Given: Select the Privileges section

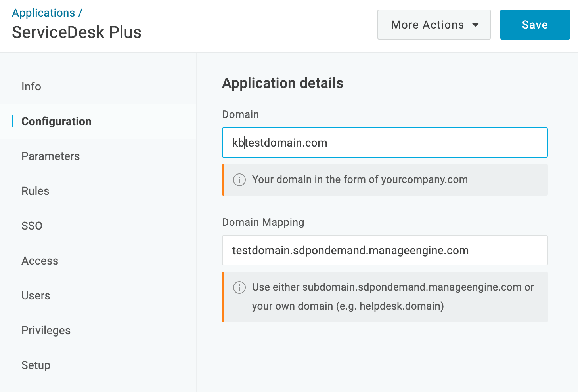Looking at the screenshot, I should coord(46,330).
